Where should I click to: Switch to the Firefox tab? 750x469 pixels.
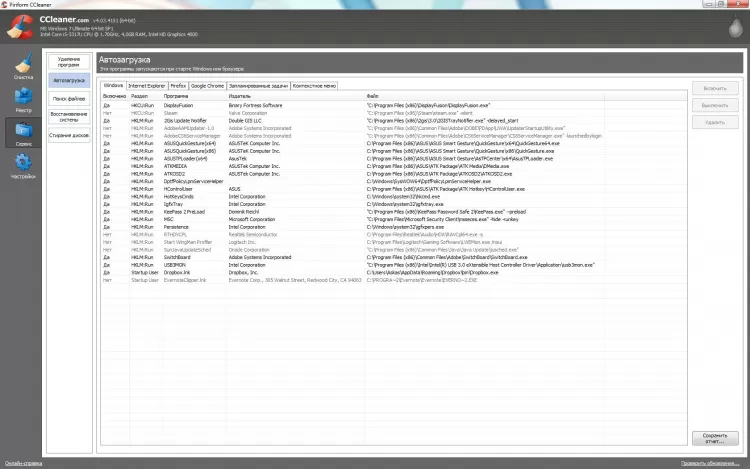(x=178, y=86)
